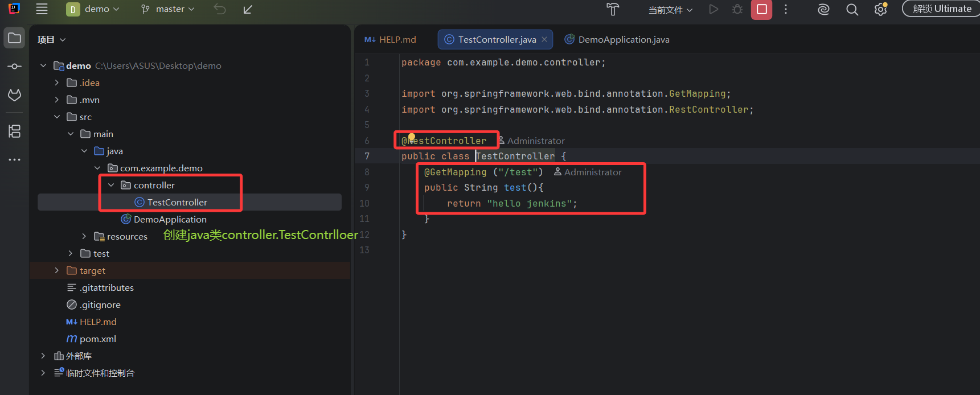
Task: Click the Search everywhere magnifier
Action: pyautogui.click(x=852, y=9)
